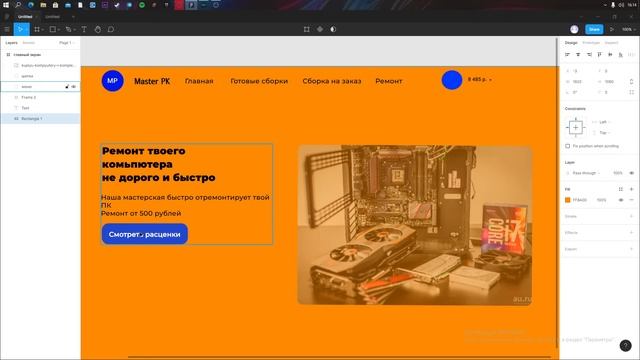Remove the fill with minus icon
The width and height of the screenshot is (640, 360).
631,200
